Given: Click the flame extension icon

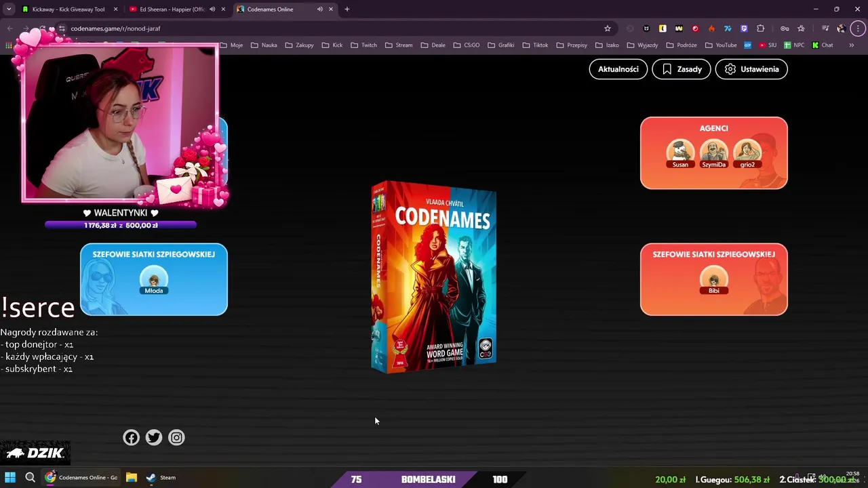Looking at the screenshot, I should point(711,28).
